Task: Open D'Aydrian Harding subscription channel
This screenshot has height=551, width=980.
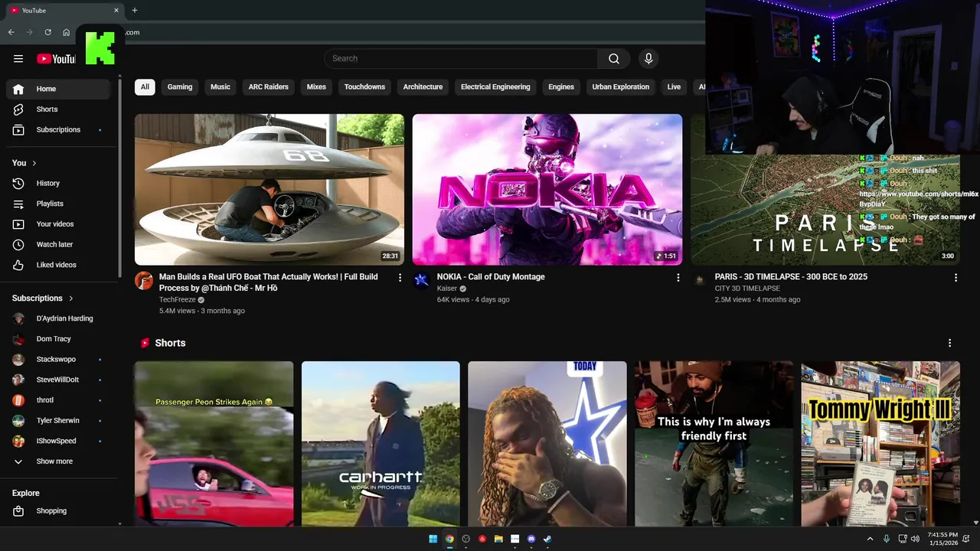Action: 58,318
